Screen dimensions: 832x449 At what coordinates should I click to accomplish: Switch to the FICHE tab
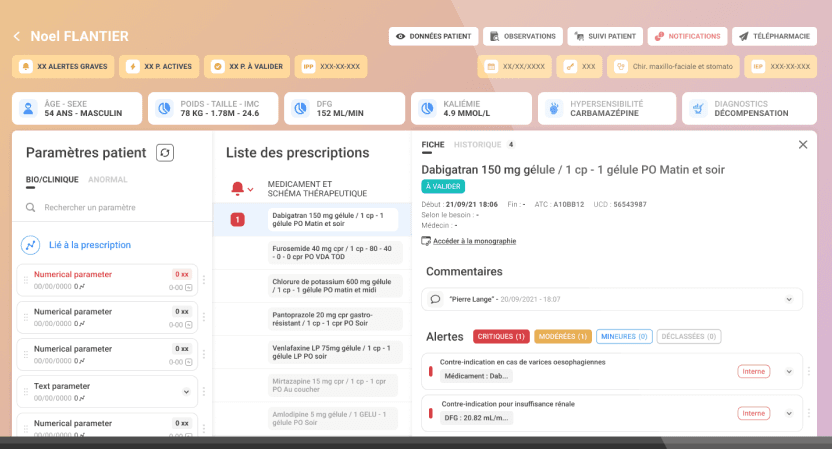point(433,145)
